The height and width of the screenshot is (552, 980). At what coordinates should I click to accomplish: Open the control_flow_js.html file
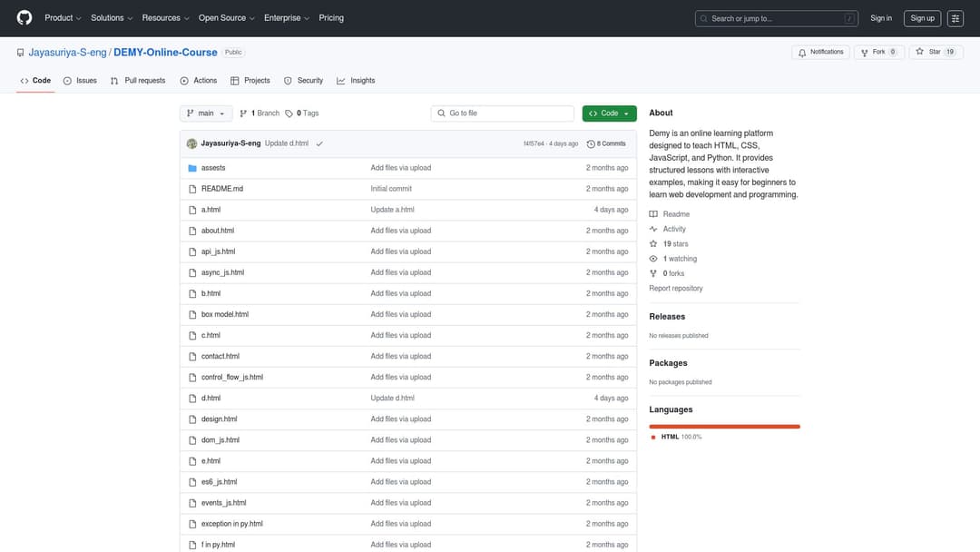click(x=232, y=378)
